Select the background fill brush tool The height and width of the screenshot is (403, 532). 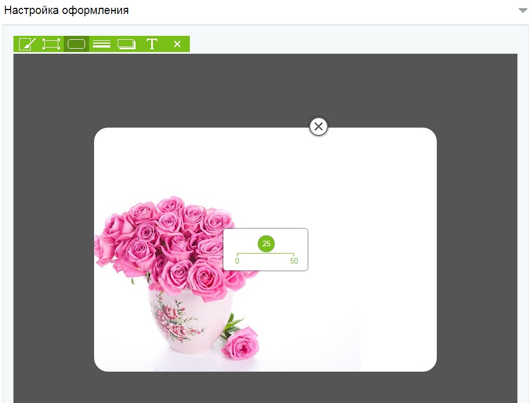click(x=27, y=44)
